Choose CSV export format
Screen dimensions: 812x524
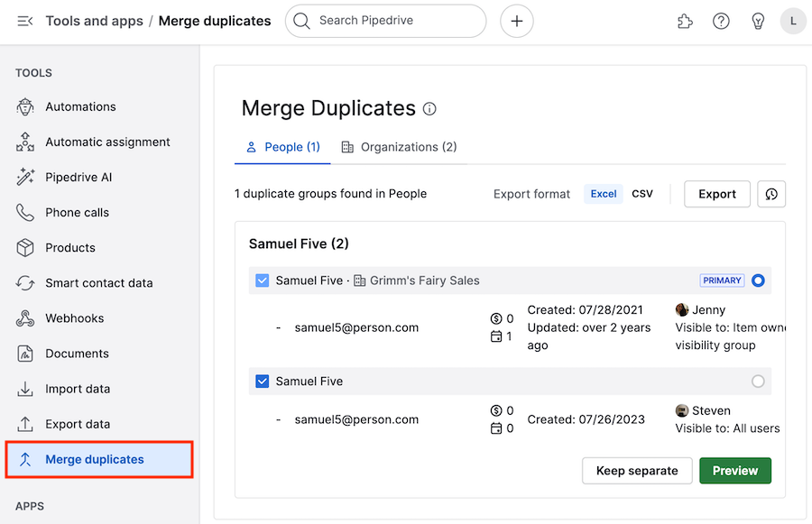pos(642,194)
